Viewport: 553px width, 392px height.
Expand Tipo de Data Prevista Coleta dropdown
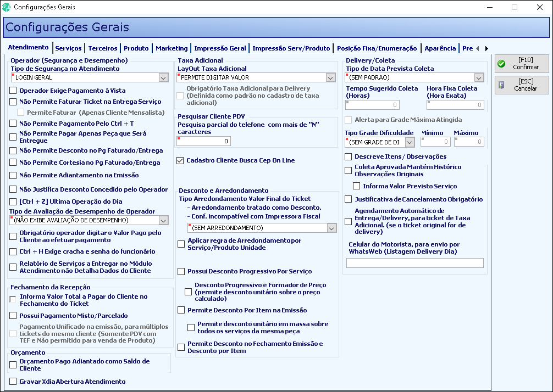[479, 78]
